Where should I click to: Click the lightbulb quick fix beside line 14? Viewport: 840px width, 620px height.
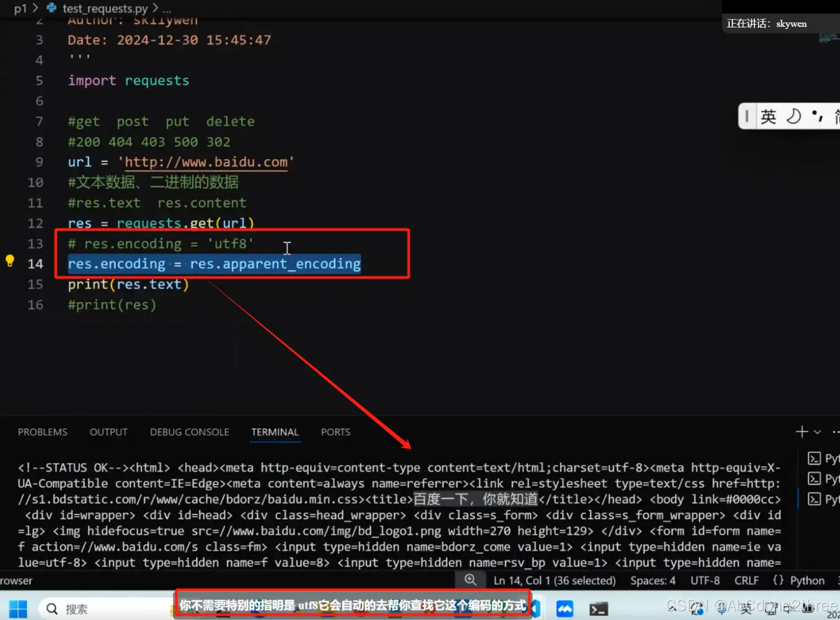tap(10, 260)
